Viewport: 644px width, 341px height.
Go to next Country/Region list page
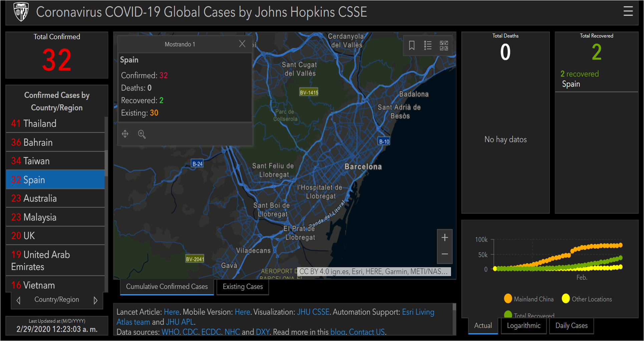[95, 300]
